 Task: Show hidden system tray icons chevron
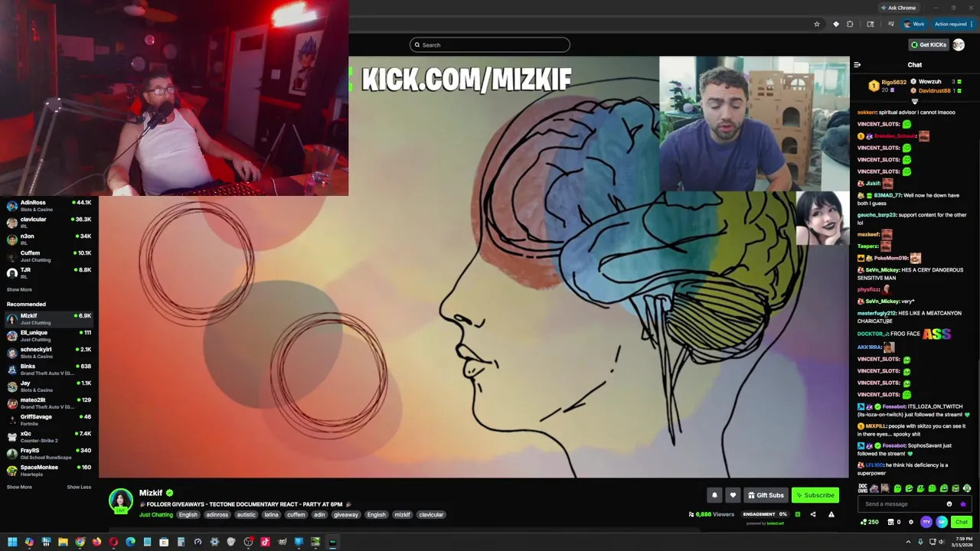910,543
